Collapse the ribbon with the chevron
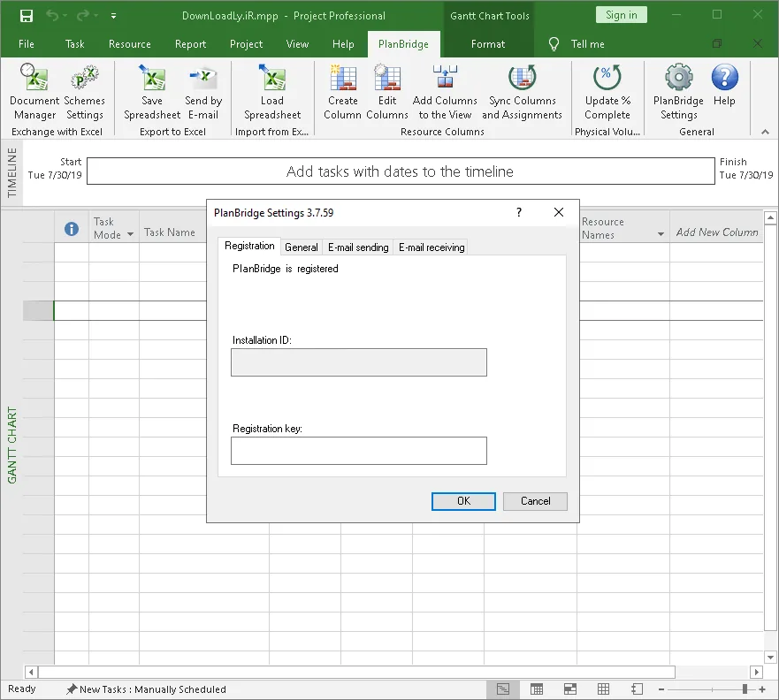779x700 pixels. point(765,132)
